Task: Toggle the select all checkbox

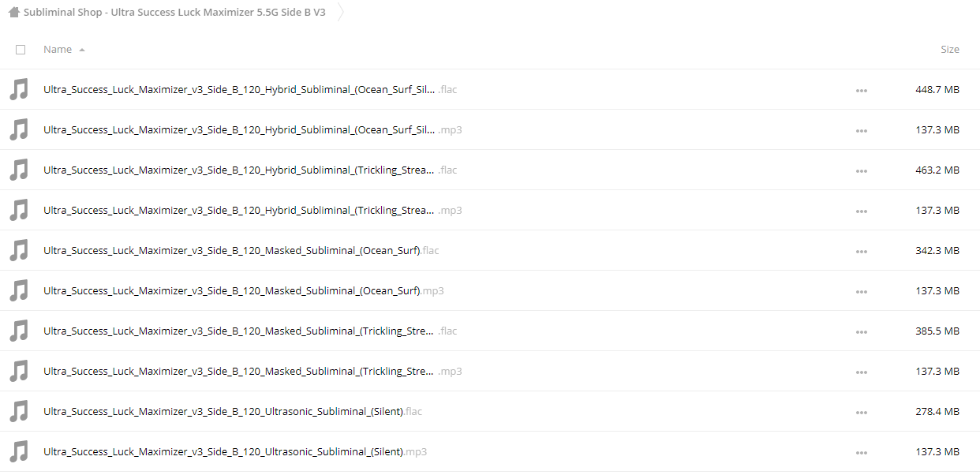Action: pos(21,49)
